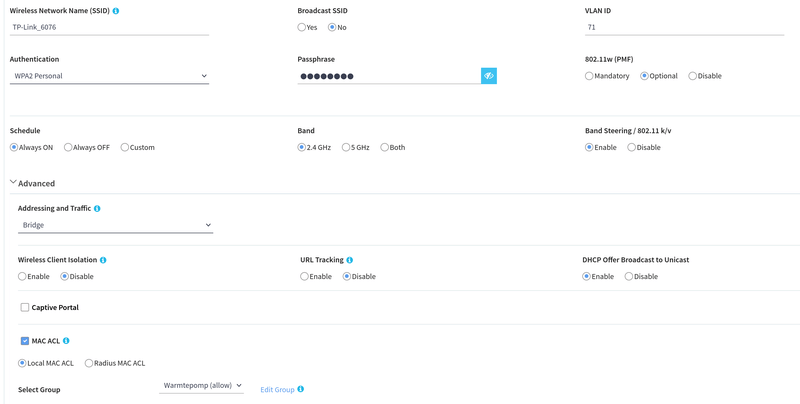The height and width of the screenshot is (404, 800).
Task: Click the VLAN ID field showing 71
Action: 684,28
